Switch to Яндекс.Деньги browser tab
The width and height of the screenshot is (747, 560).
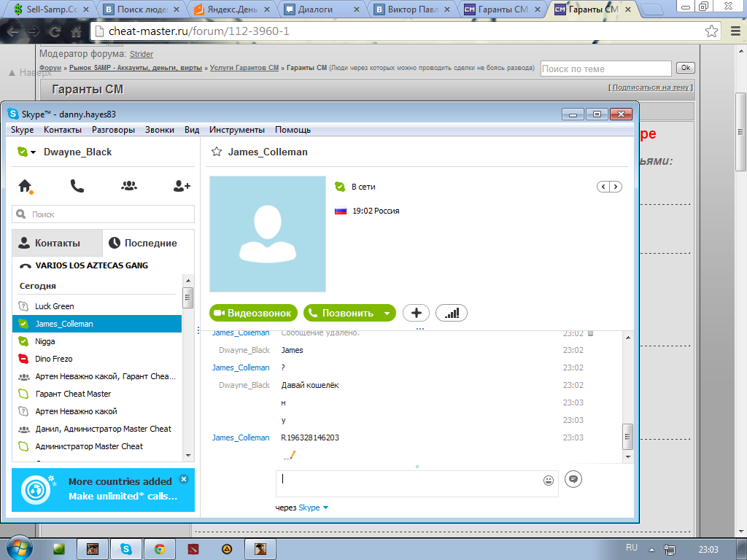click(x=232, y=9)
